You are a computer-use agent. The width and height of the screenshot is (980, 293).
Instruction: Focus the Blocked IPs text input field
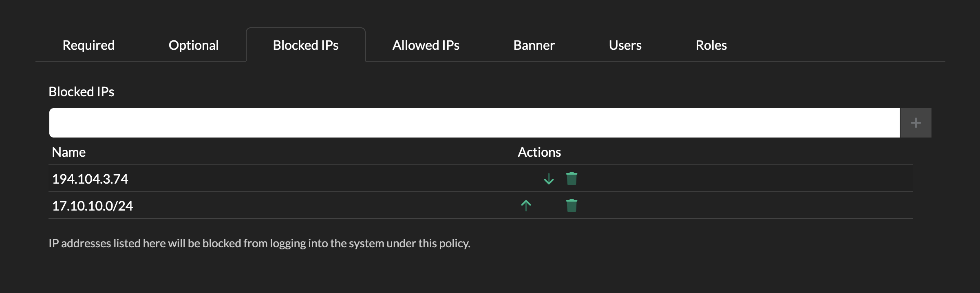474,123
